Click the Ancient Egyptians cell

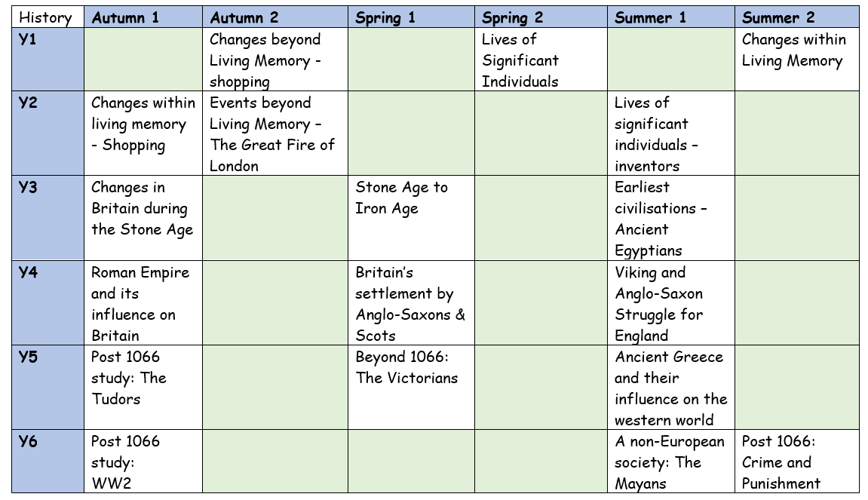pyautogui.click(x=671, y=218)
